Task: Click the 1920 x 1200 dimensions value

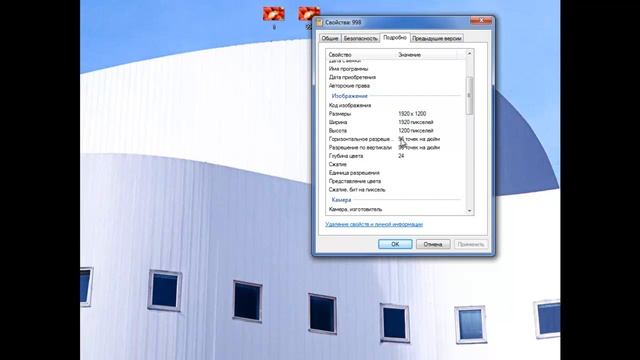Action: (x=412, y=114)
